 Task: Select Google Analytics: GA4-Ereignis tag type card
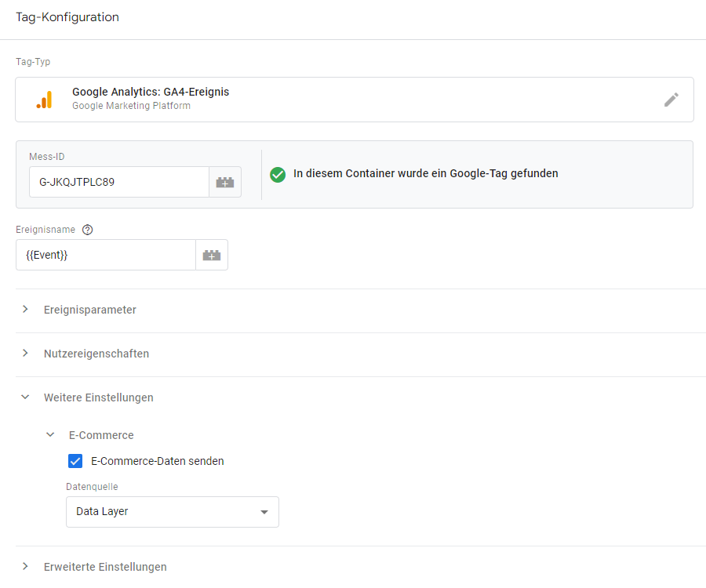pos(355,100)
